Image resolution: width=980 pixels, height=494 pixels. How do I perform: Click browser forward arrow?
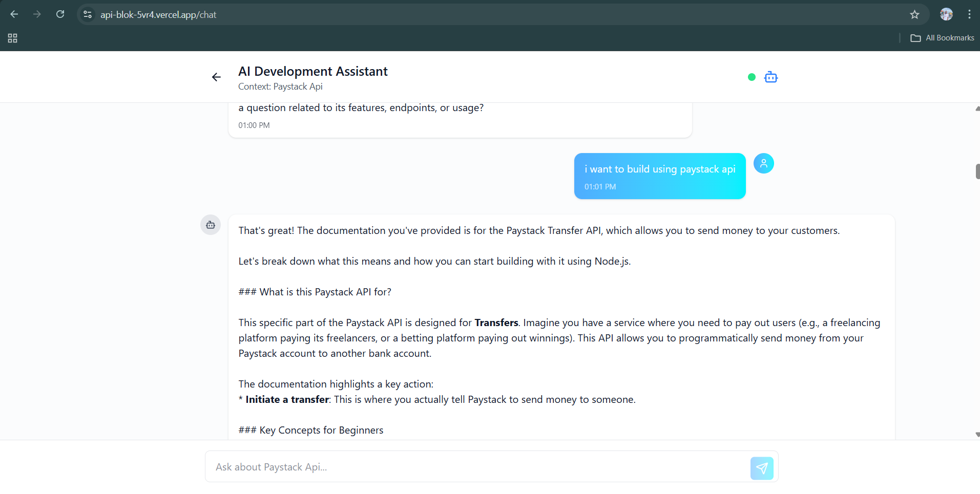tap(37, 14)
